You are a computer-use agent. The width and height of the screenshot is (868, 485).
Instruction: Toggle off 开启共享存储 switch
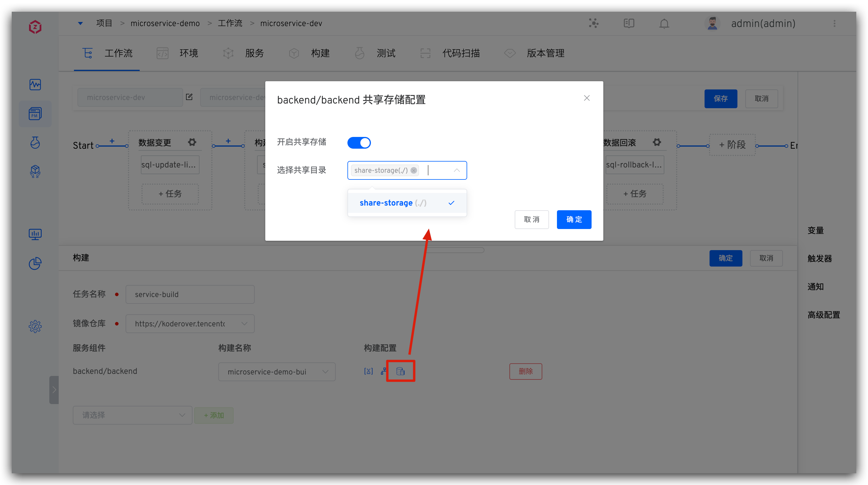tap(359, 143)
